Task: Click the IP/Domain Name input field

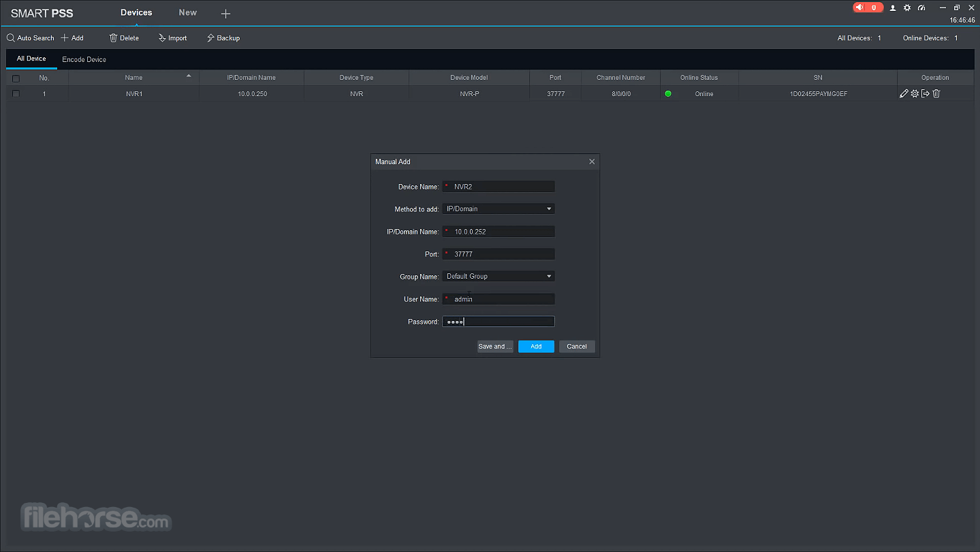Action: [x=499, y=232]
